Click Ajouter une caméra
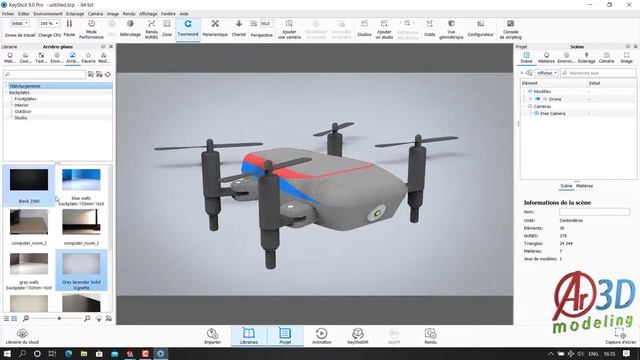640x360 pixels. click(289, 29)
